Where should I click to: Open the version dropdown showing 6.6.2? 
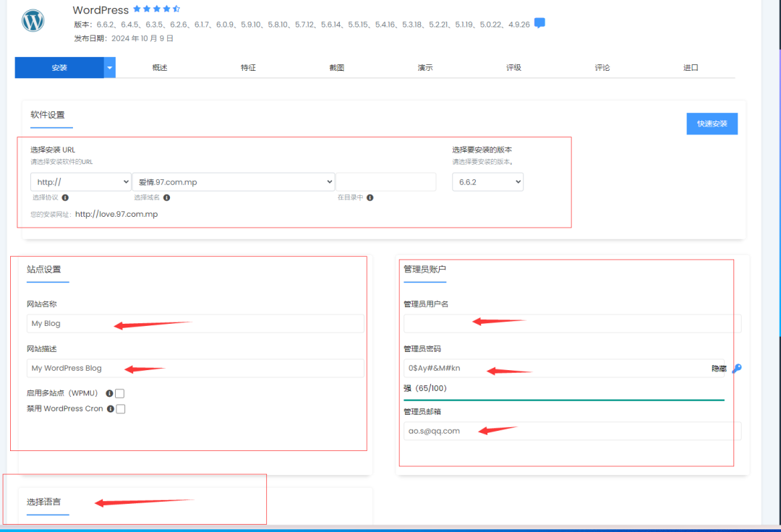[487, 182]
